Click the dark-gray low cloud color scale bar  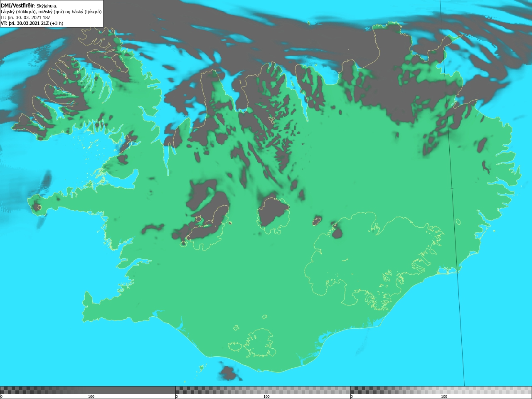point(88,390)
